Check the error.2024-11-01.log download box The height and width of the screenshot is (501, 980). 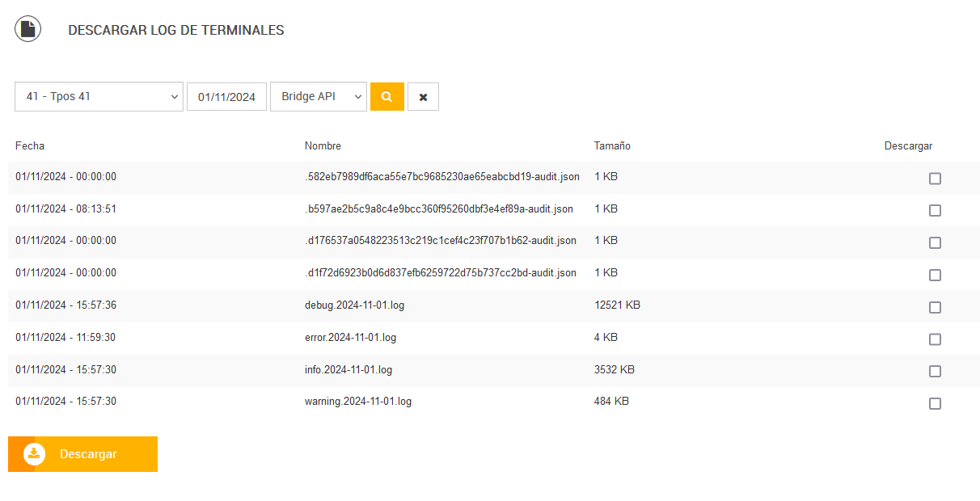[x=935, y=339]
